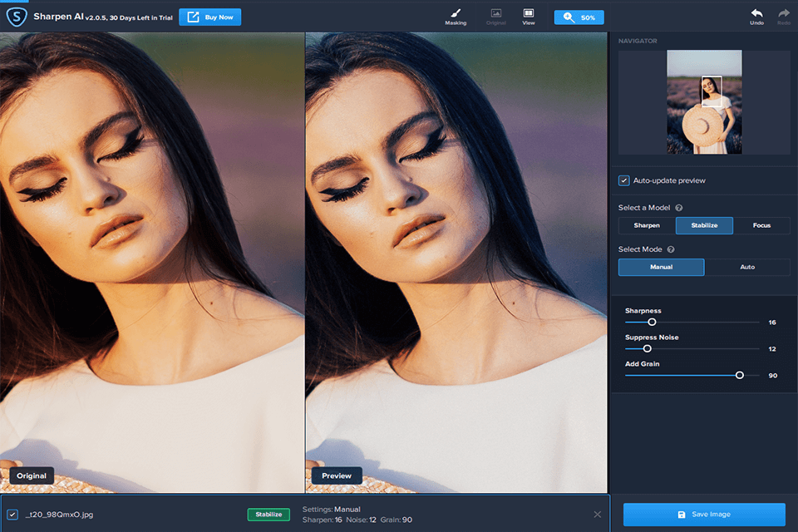The width and height of the screenshot is (798, 532).
Task: Uncheck the _t20_98QmxO.jpg file checkbox
Action: pos(12,515)
